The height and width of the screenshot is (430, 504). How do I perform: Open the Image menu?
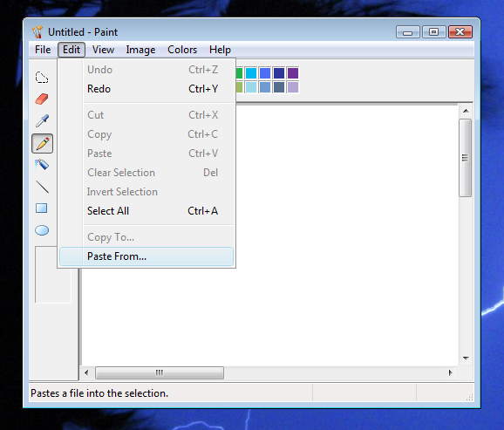point(140,50)
